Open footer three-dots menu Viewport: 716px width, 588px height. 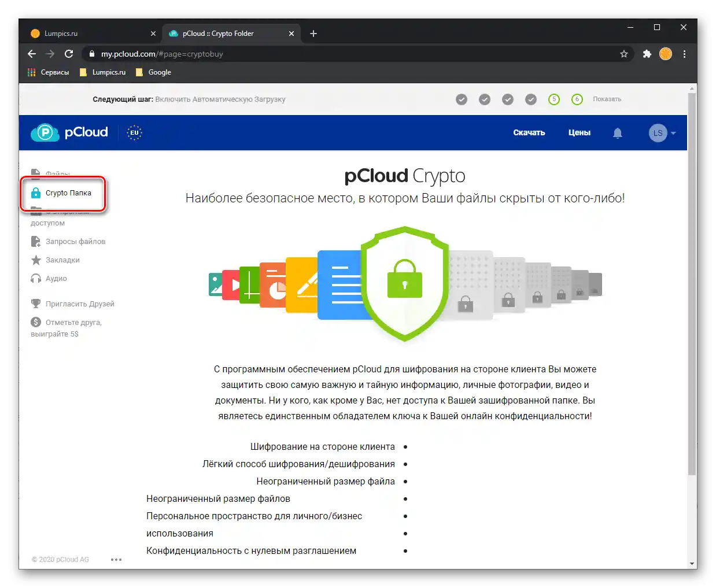(x=116, y=560)
